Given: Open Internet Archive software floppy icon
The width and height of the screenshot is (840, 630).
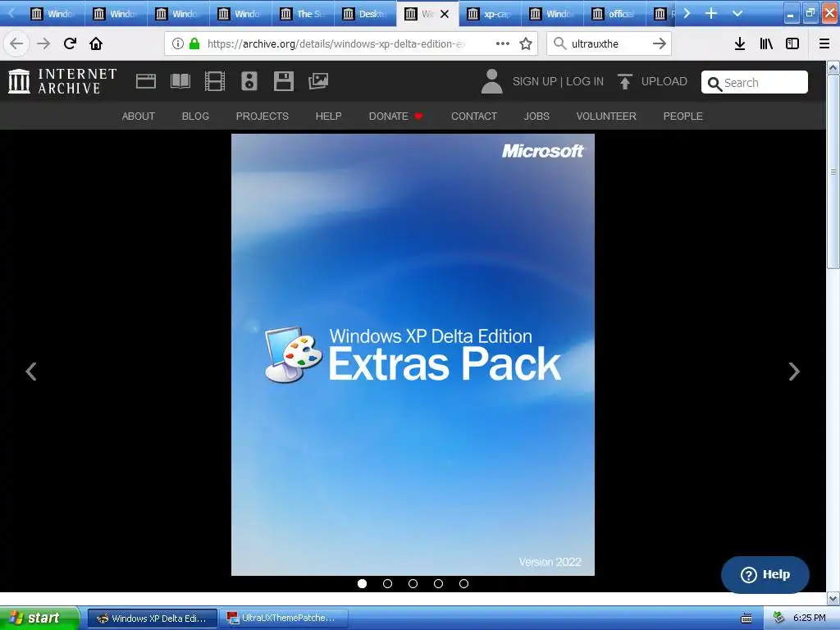Looking at the screenshot, I should [283, 81].
